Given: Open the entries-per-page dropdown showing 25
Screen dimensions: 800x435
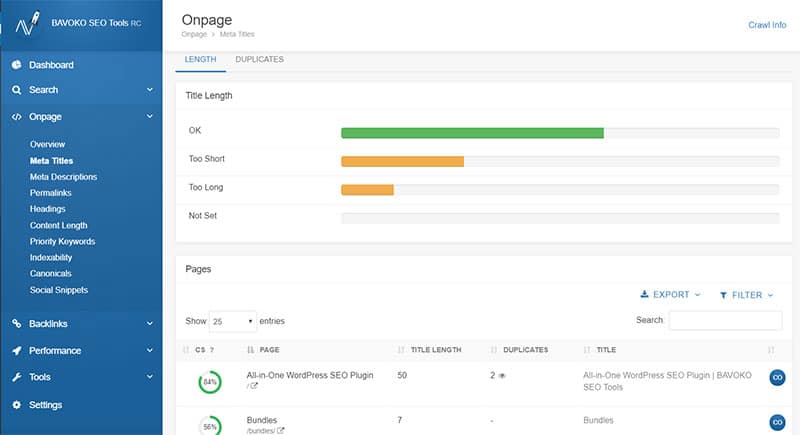Looking at the screenshot, I should 232,321.
